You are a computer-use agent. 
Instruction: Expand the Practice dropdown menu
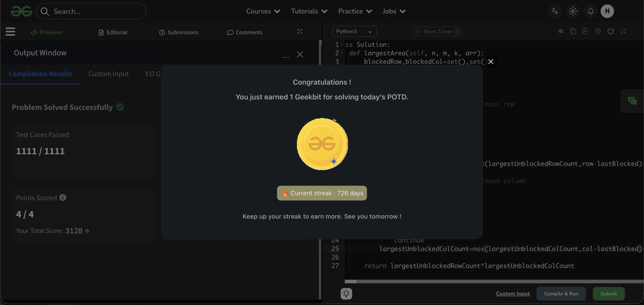click(x=355, y=11)
